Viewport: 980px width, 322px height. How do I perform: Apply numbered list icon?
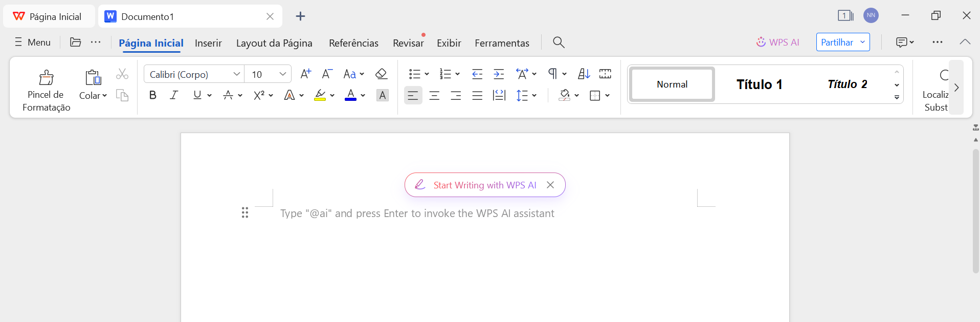[x=446, y=74]
